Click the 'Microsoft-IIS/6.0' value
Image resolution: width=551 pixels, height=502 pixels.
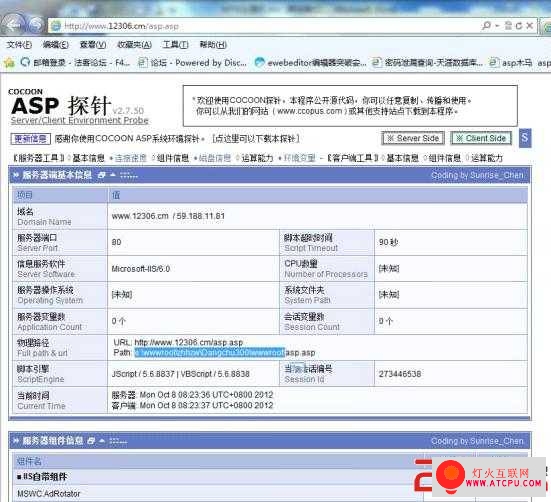point(141,269)
